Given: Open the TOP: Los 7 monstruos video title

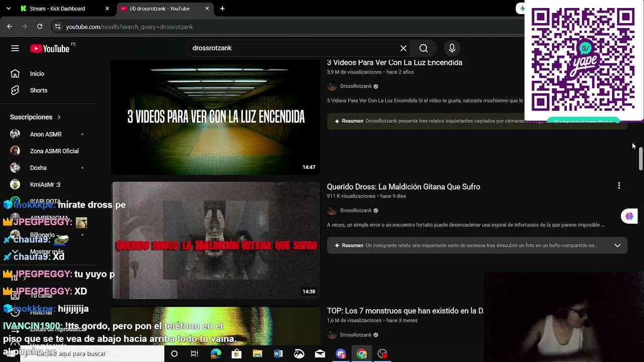Looking at the screenshot, I should pyautogui.click(x=405, y=311).
